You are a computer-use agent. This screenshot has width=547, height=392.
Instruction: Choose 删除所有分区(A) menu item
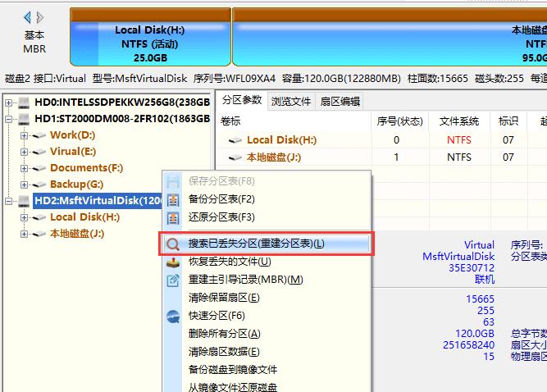click(x=267, y=334)
